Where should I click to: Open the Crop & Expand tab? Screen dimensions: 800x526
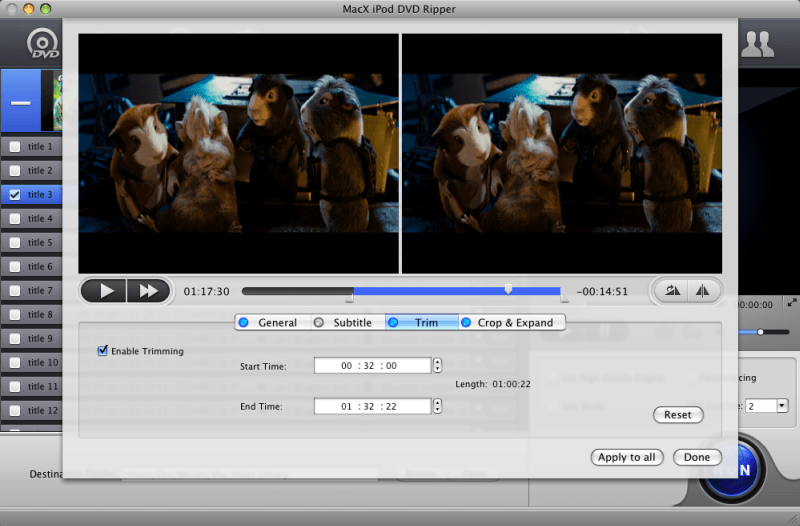(512, 322)
